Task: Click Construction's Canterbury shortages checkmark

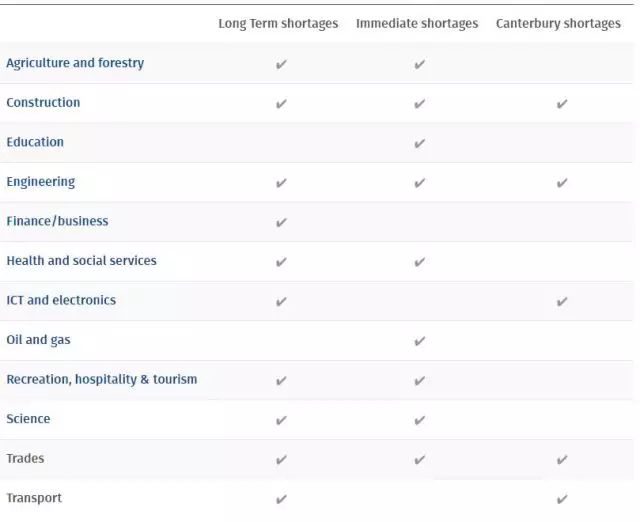Action: point(562,104)
